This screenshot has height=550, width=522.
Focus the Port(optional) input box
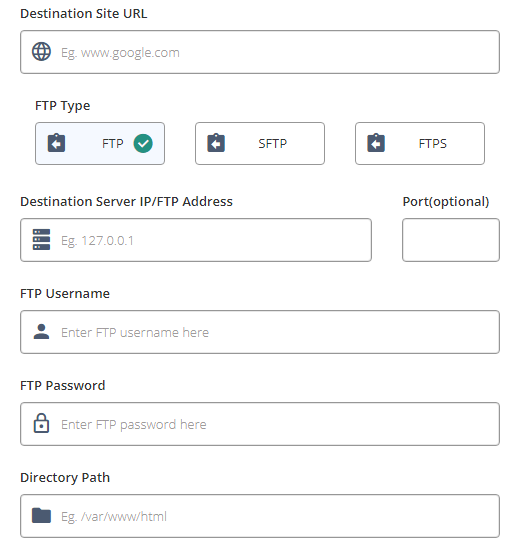point(451,240)
